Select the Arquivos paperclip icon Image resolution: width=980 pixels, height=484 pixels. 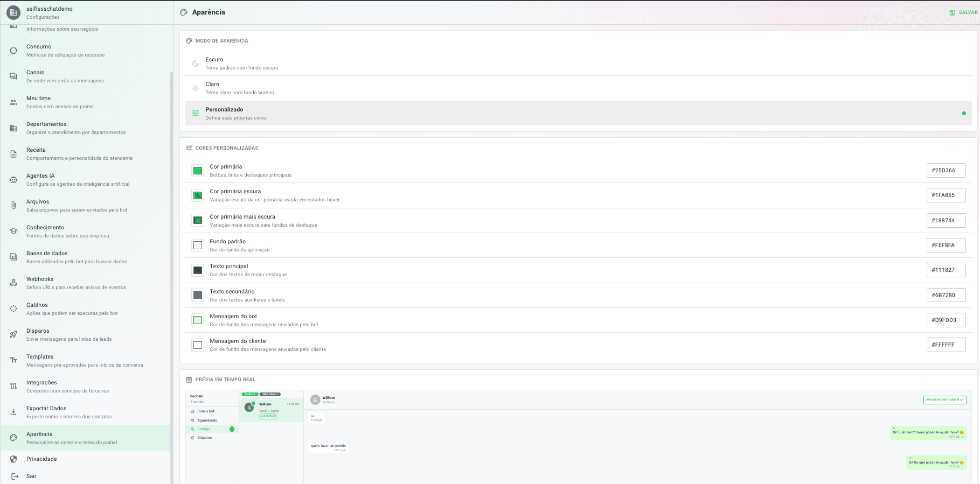(13, 205)
